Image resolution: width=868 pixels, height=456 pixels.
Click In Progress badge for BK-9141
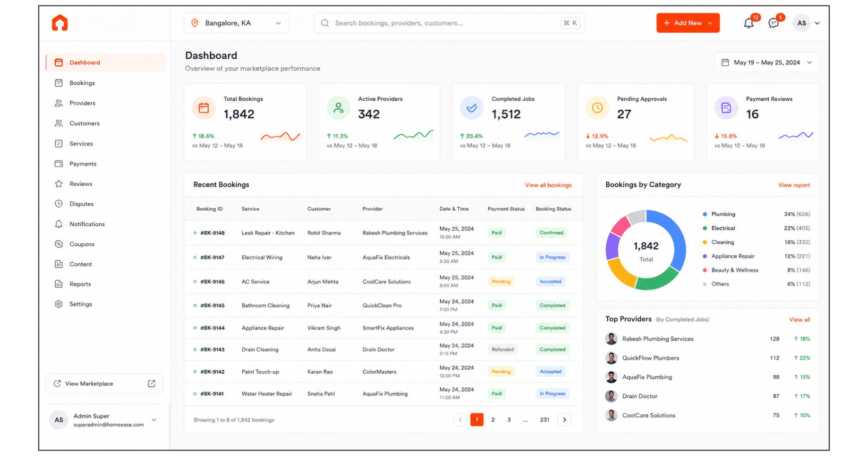point(552,394)
